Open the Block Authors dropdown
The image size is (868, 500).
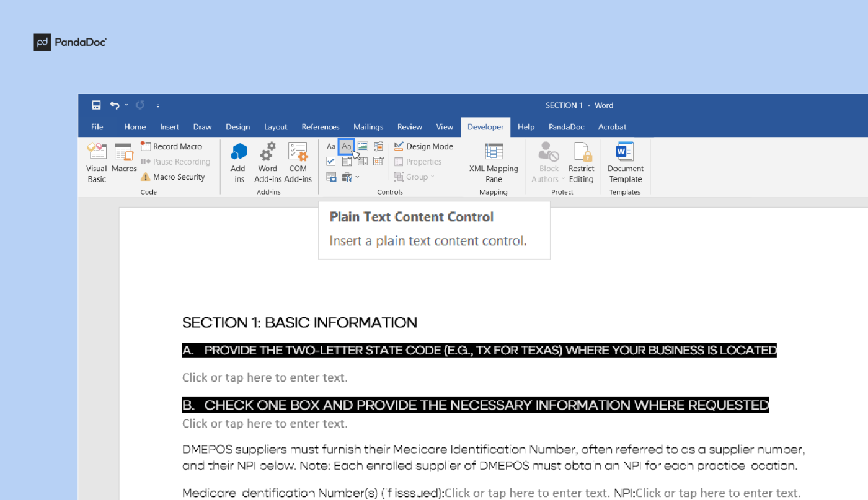click(x=548, y=162)
